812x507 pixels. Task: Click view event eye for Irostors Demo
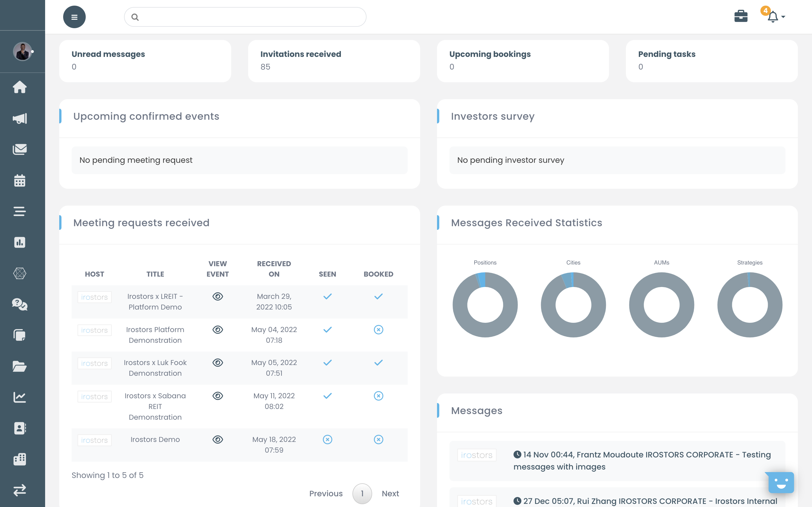pyautogui.click(x=217, y=439)
